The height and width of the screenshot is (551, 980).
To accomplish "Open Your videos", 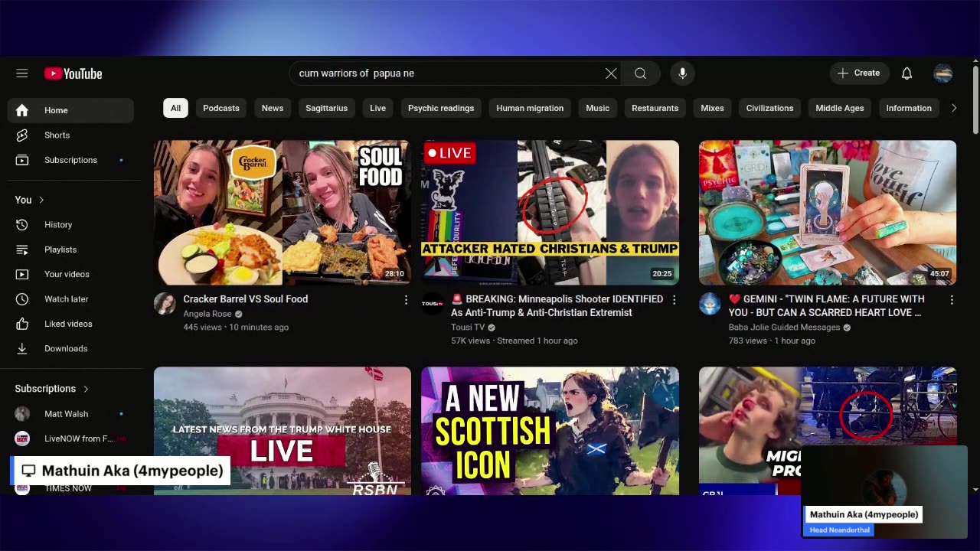I will coord(71,274).
